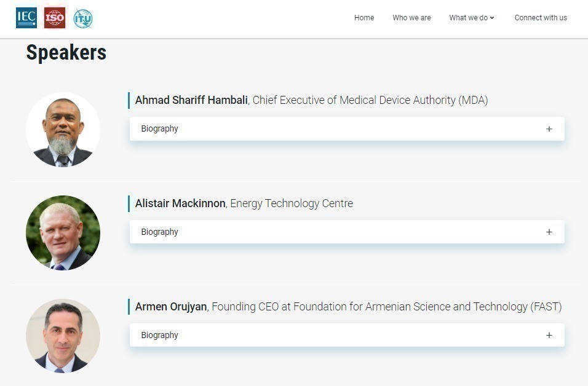Click plus icon on Ahmad Shariff Hambali's biography
Image resolution: width=588 pixels, height=386 pixels.
click(549, 129)
